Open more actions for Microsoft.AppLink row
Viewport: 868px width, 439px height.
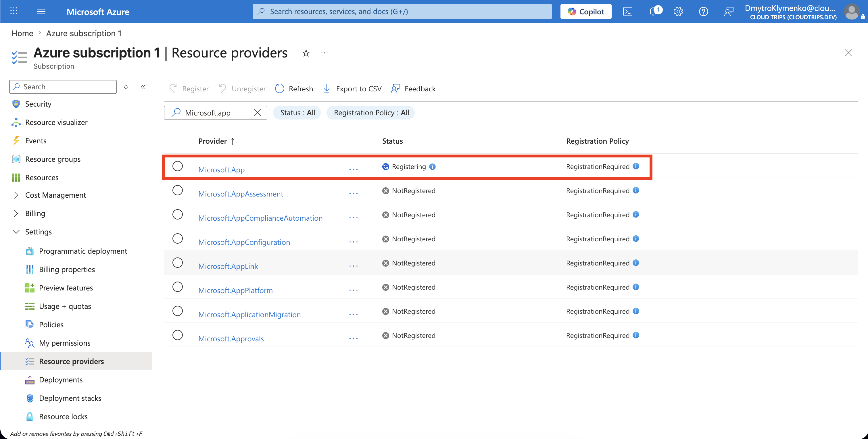[354, 266]
